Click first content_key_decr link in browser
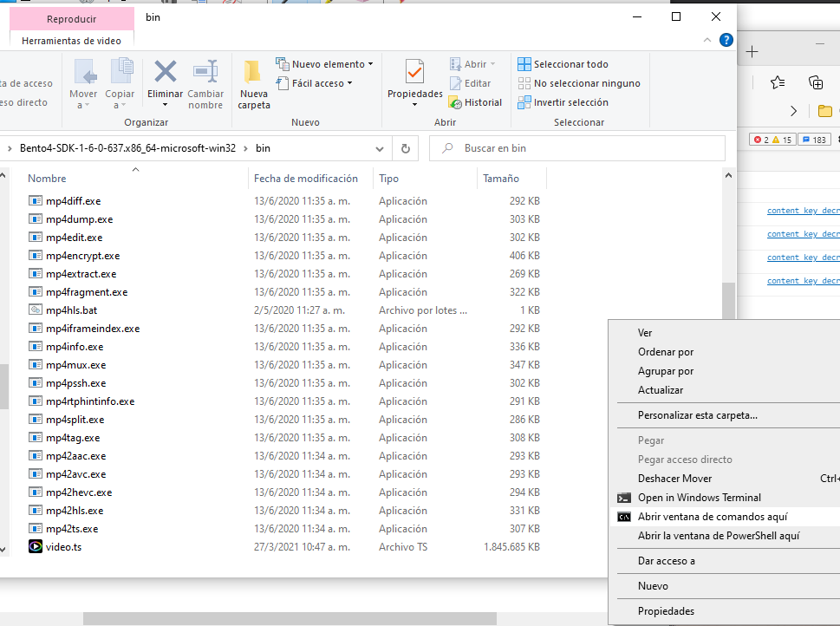 [803, 211]
